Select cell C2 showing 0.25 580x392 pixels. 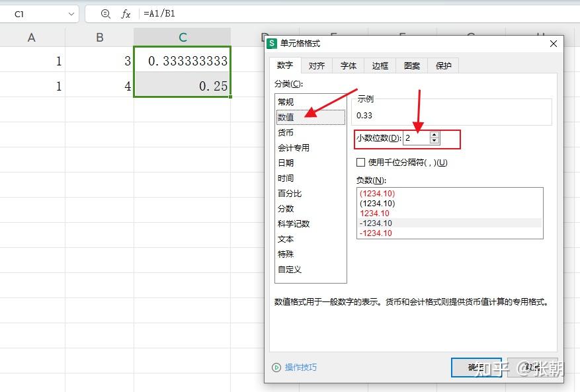[x=183, y=85]
